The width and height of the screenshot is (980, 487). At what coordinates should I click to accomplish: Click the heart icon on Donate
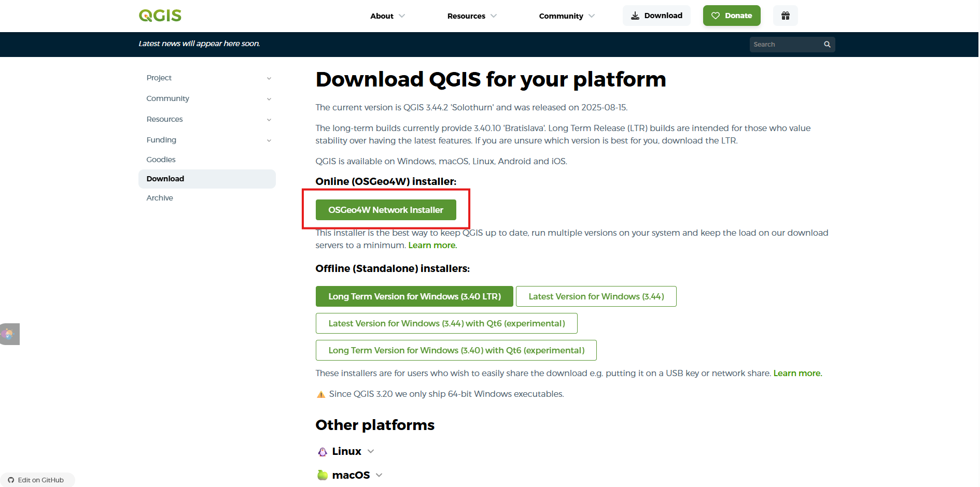716,16
